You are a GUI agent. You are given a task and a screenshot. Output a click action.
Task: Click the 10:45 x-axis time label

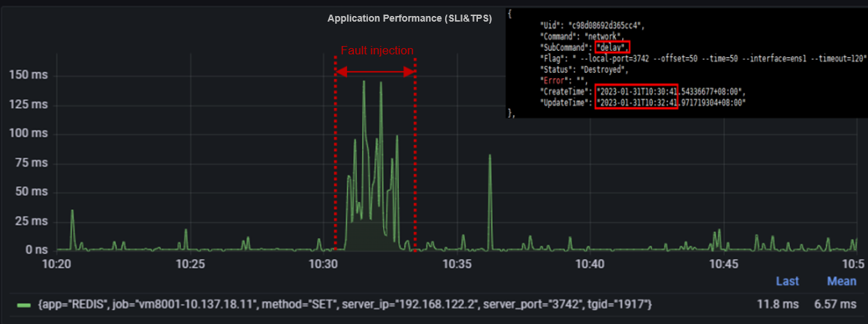[x=724, y=265]
